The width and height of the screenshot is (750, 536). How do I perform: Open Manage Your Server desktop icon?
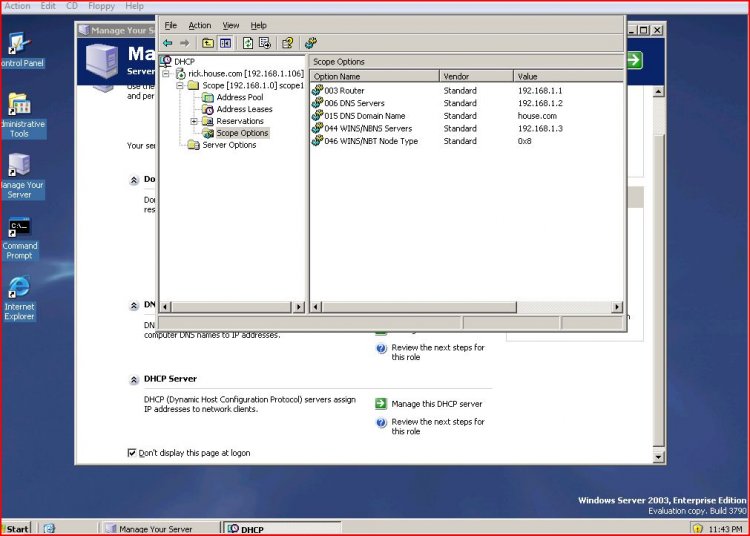[x=20, y=176]
